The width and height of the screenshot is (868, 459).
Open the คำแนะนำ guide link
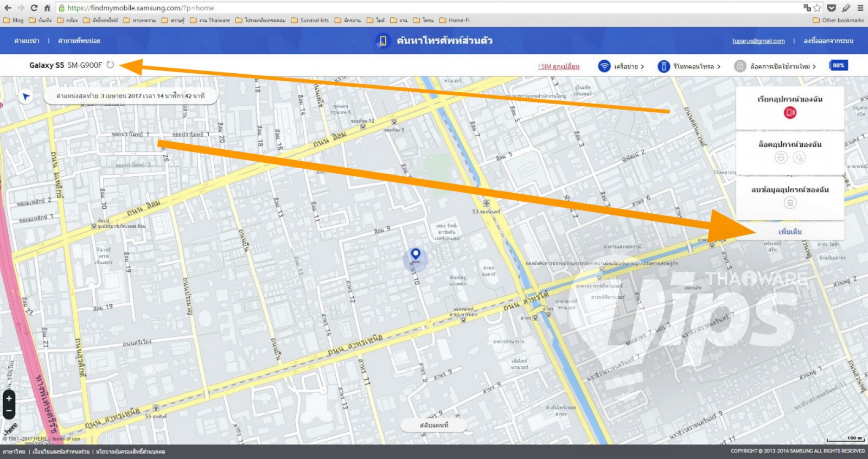[27, 41]
